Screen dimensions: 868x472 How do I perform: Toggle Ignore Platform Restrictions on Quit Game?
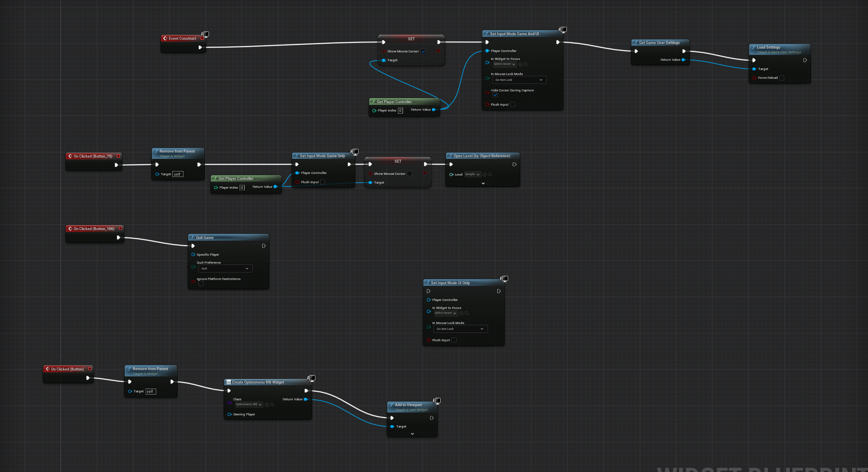tap(201, 283)
